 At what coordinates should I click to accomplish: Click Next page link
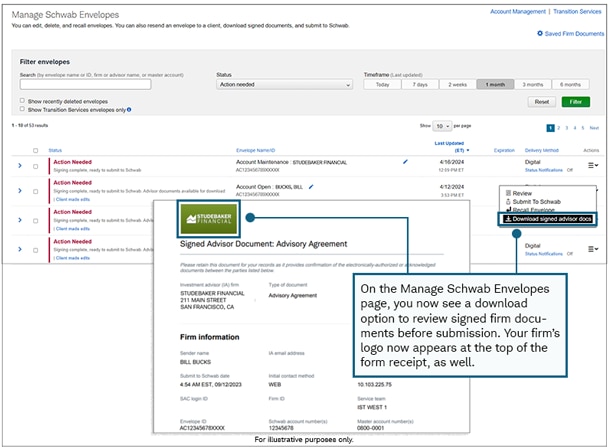594,128
